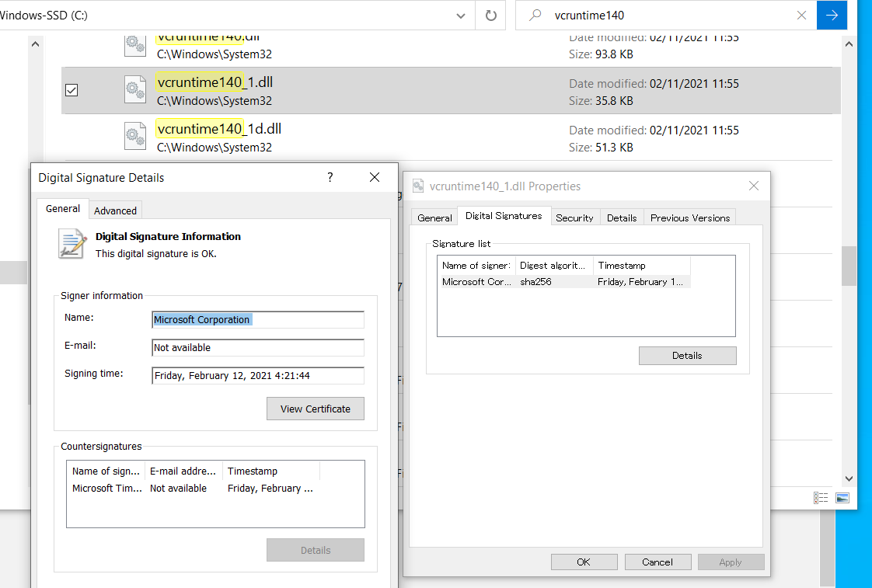Click the results list scroll-down arrow
The height and width of the screenshot is (588, 872).
[849, 478]
